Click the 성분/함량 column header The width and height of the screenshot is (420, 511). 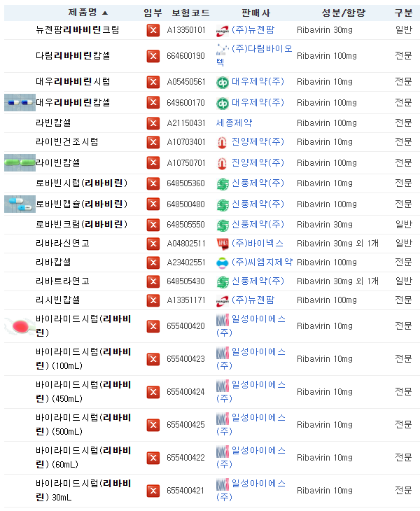tap(344, 13)
